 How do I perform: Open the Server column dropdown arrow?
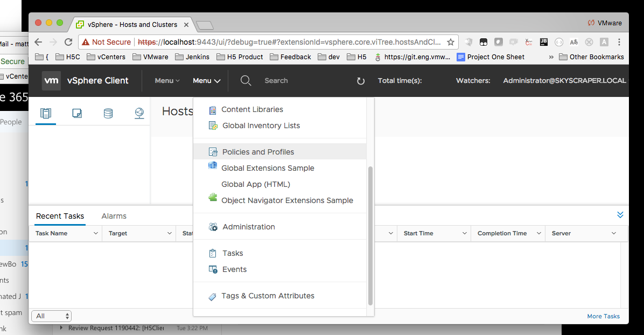(614, 233)
